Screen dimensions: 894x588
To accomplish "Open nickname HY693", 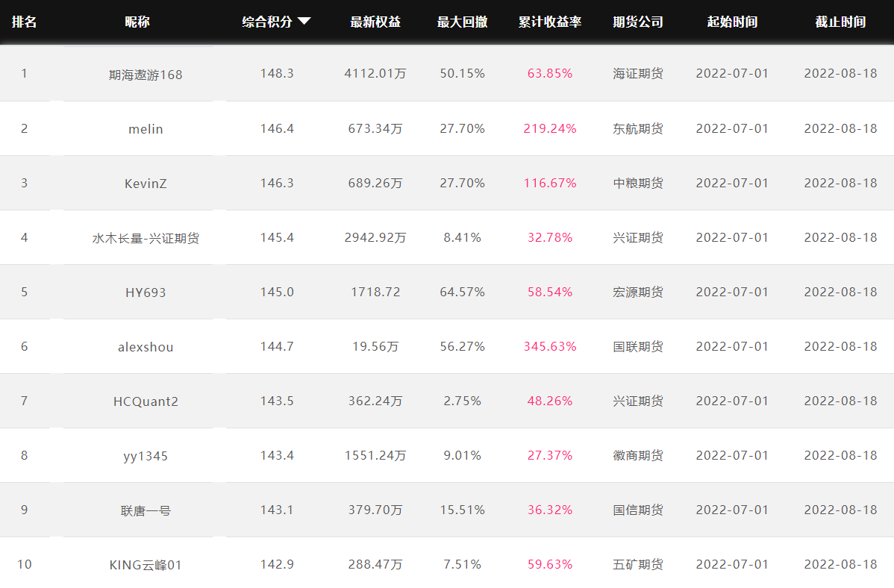I will tap(146, 293).
